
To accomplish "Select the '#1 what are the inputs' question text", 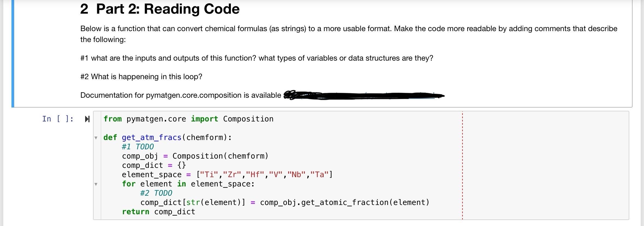I will coord(257,58).
